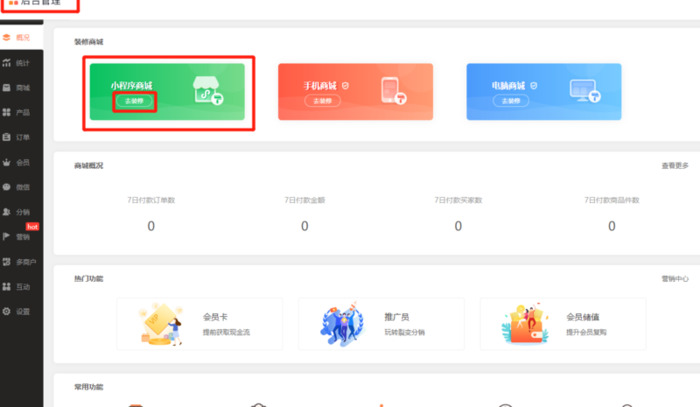Click the zero value under 7日付款金额
Image resolution: width=700 pixels, height=407 pixels.
coord(304,226)
